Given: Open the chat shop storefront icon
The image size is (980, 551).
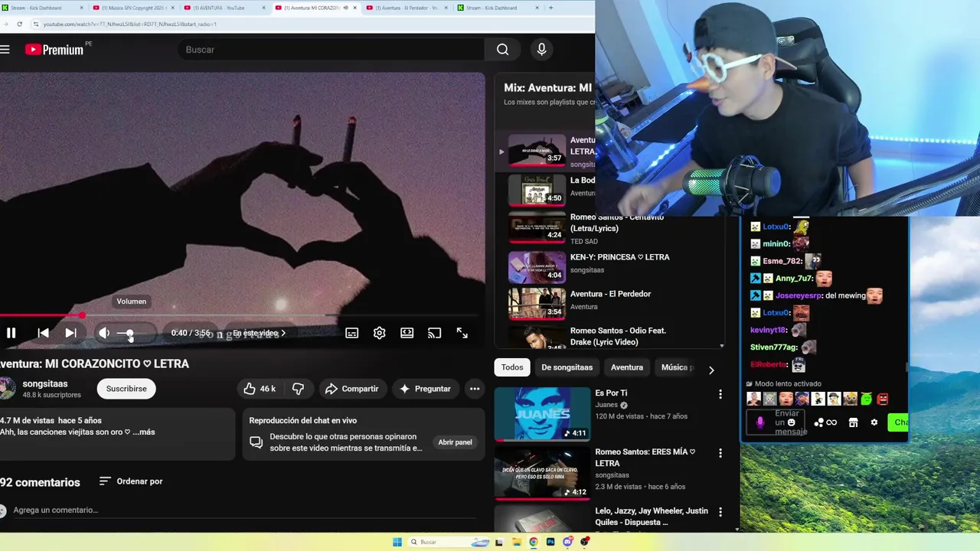Looking at the screenshot, I should [x=853, y=422].
